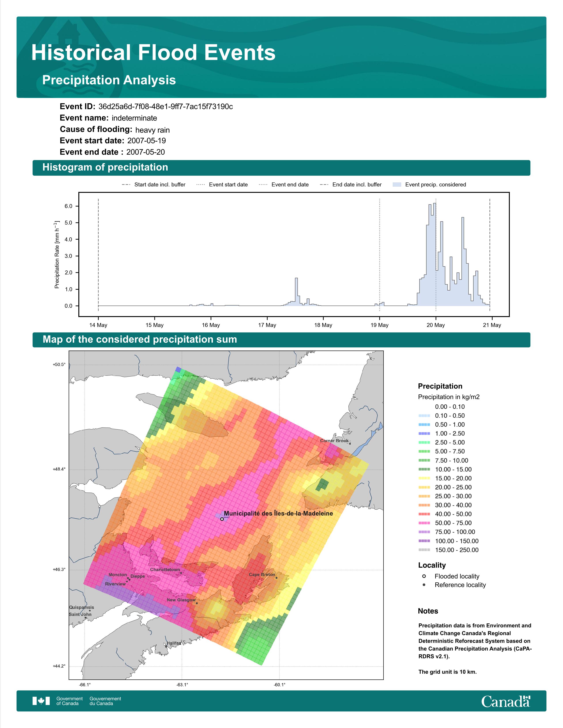Click the 6.0 precipitation rate tick label
Screen dimensions: 563x728
68,206
